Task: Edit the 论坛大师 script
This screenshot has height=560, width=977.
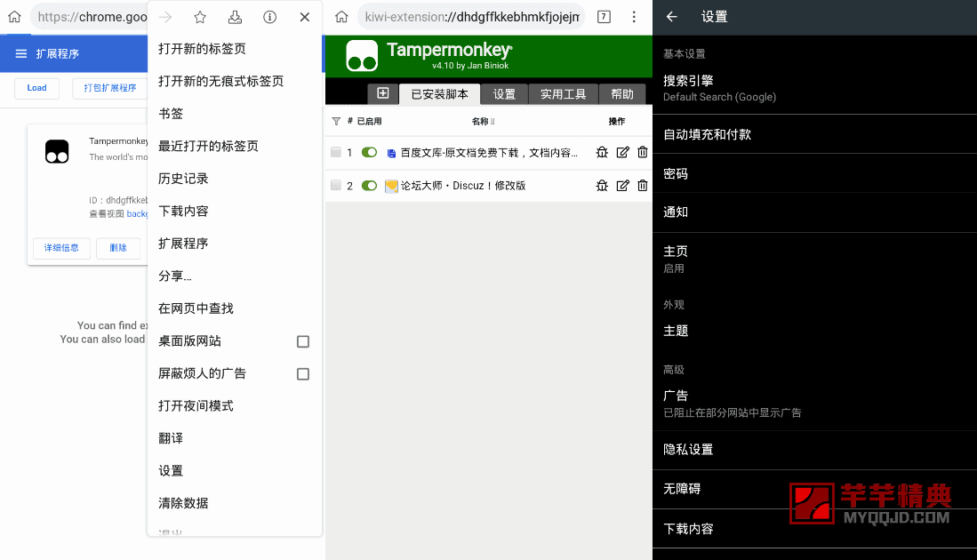Action: (x=622, y=186)
